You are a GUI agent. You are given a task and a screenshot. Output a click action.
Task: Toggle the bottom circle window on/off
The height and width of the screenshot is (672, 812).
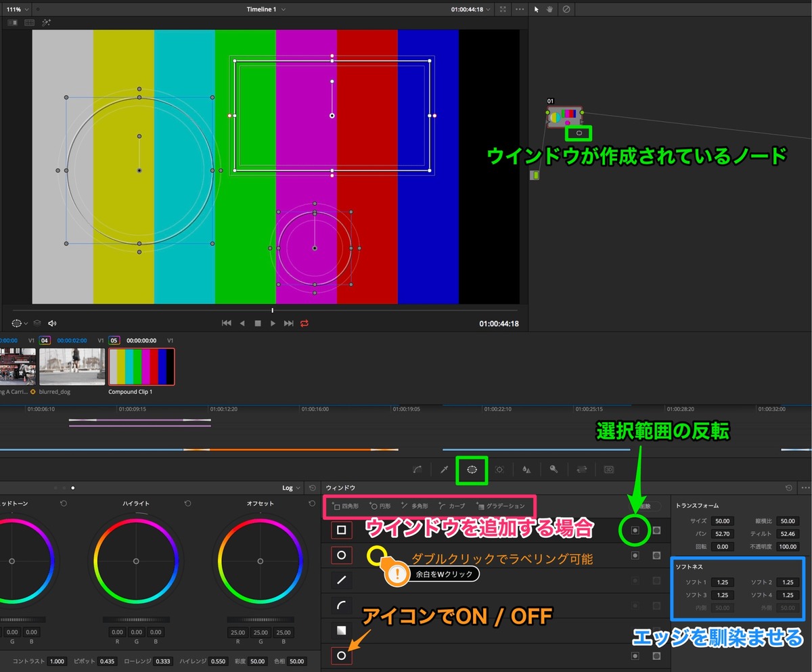(341, 656)
